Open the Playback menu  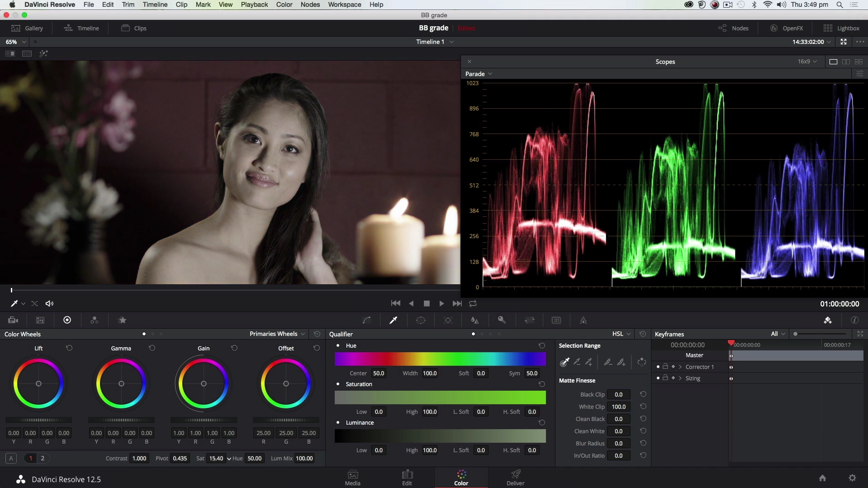[254, 5]
